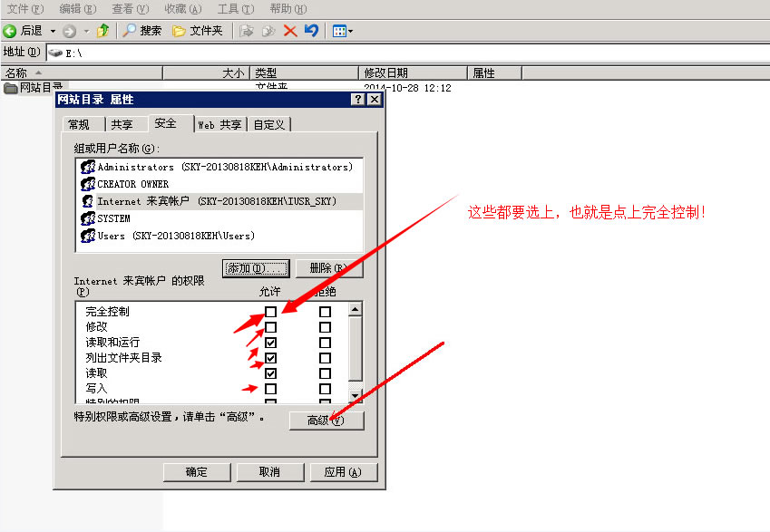
Task: Click the 取消 button
Action: point(270,472)
